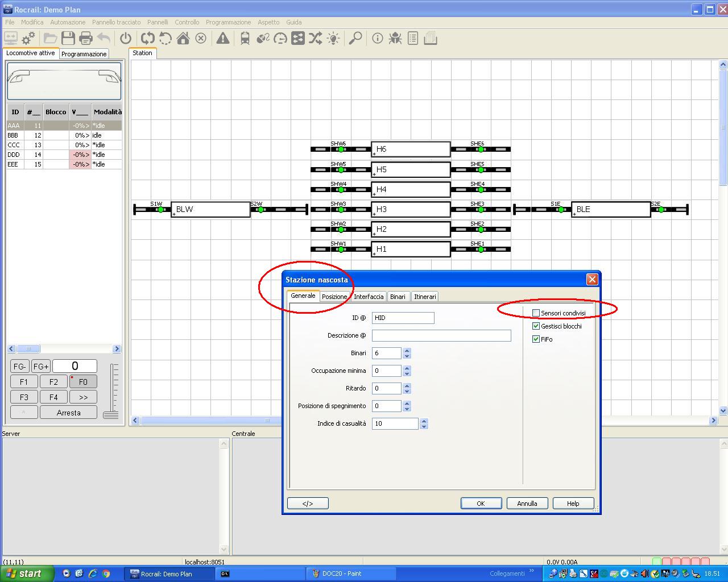This screenshot has width=728, height=582.
Task: Click the bug report icon
Action: [x=395, y=39]
